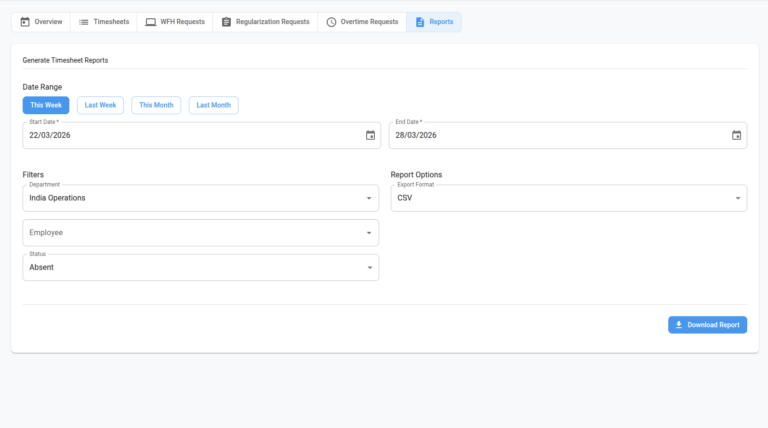Select the This Month date range
The height and width of the screenshot is (428, 768).
point(156,105)
